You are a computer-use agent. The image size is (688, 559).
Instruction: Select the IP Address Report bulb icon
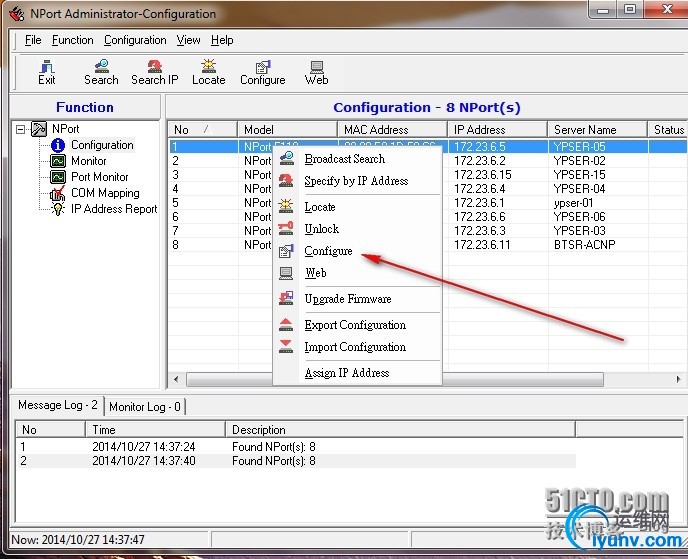(57, 209)
